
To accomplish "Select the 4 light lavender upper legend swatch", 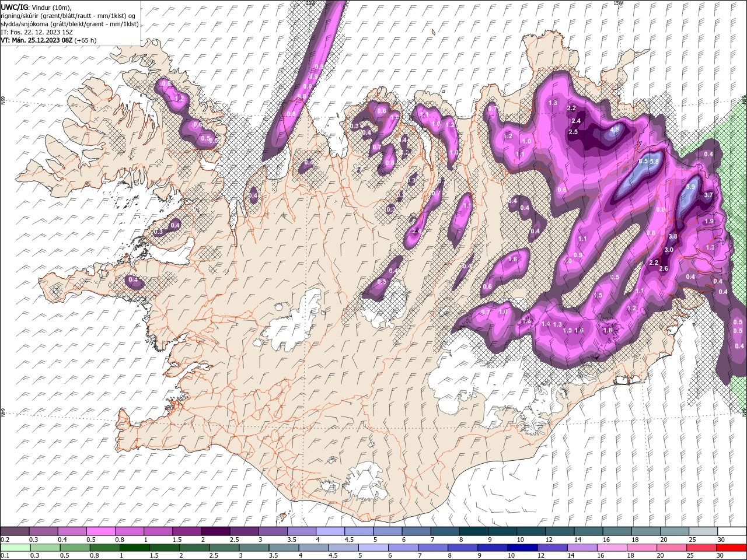I will [x=330, y=531].
